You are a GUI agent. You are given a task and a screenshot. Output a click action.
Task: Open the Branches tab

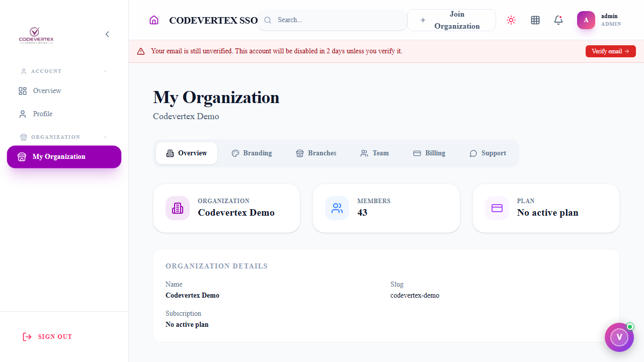[316, 153]
